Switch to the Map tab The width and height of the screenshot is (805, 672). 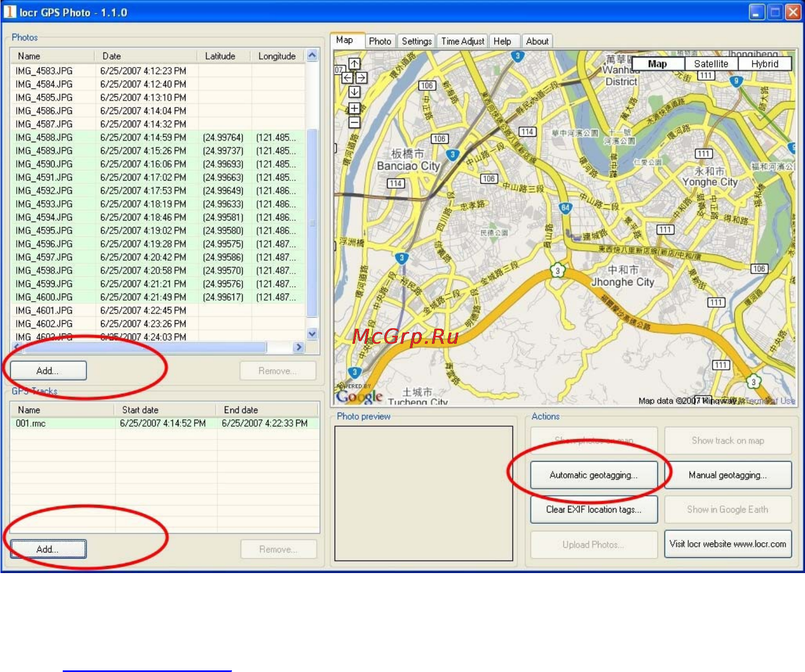point(345,40)
